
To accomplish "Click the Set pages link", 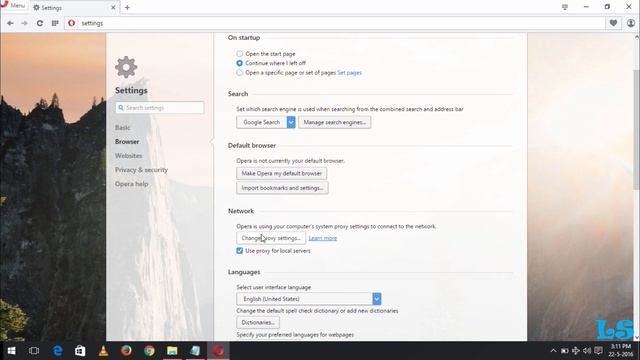I will click(349, 73).
